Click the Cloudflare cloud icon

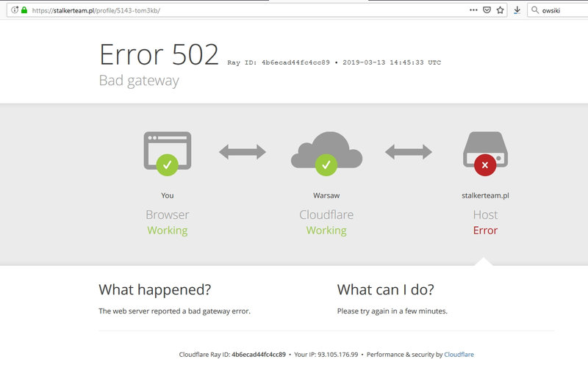(x=326, y=153)
